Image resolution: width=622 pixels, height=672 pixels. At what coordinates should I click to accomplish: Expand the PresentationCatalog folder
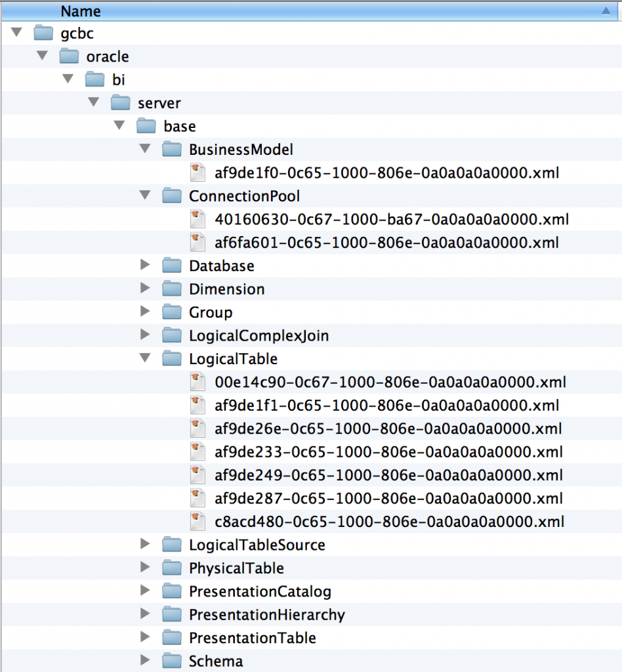[x=145, y=591]
